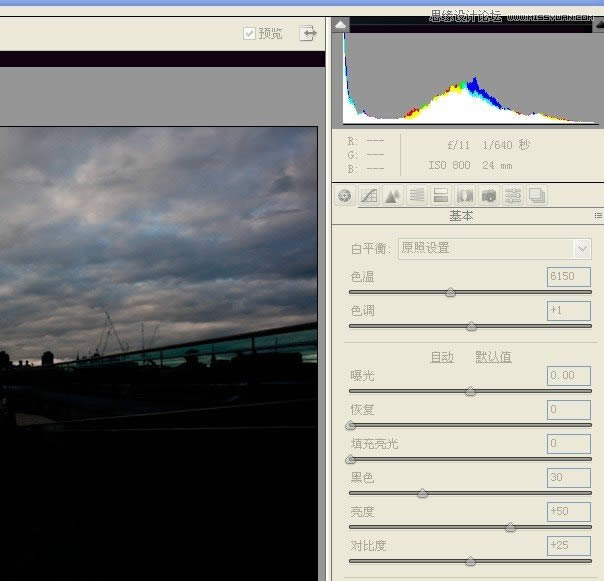Screen dimensions: 604x581
Task: Click the 对比度 contrast value field
Action: coord(569,546)
